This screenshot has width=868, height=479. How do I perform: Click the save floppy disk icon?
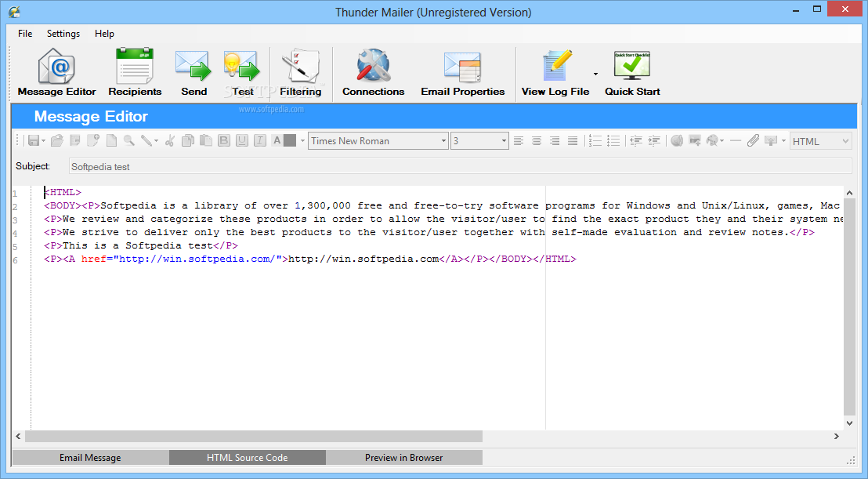coord(34,140)
